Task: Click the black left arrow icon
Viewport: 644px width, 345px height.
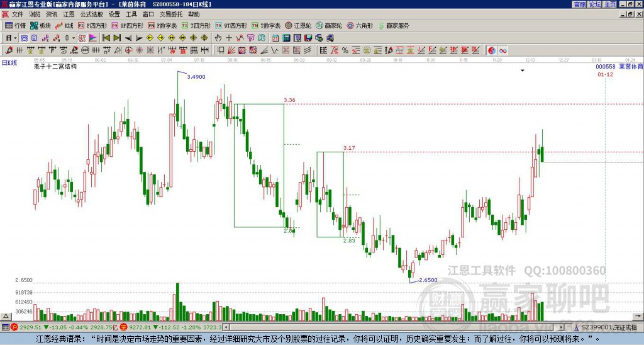Action: (128, 38)
